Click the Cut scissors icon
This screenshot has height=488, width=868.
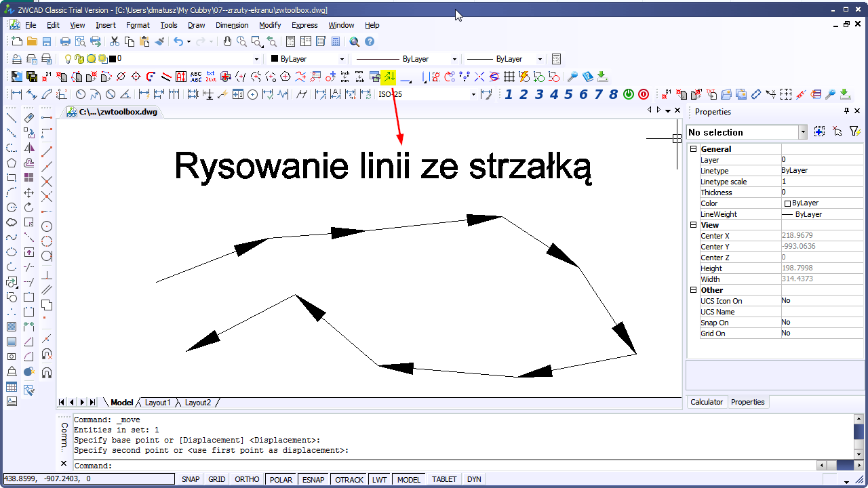pos(115,41)
